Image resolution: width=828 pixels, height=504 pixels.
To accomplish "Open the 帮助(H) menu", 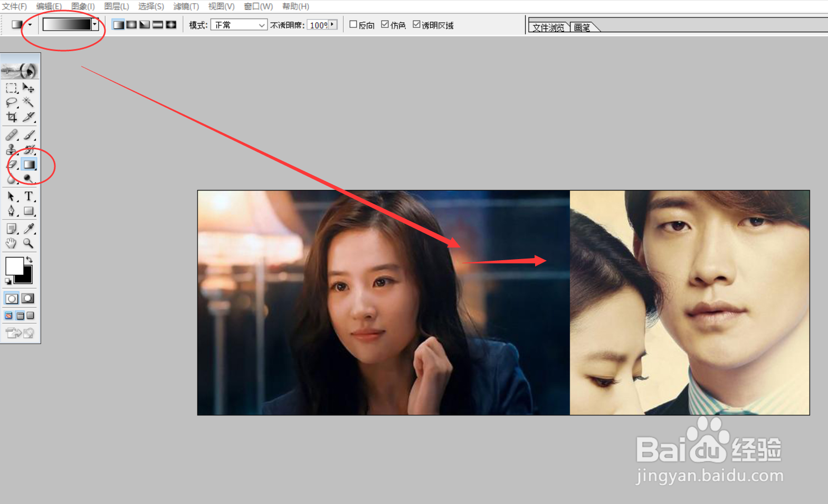I will click(296, 6).
